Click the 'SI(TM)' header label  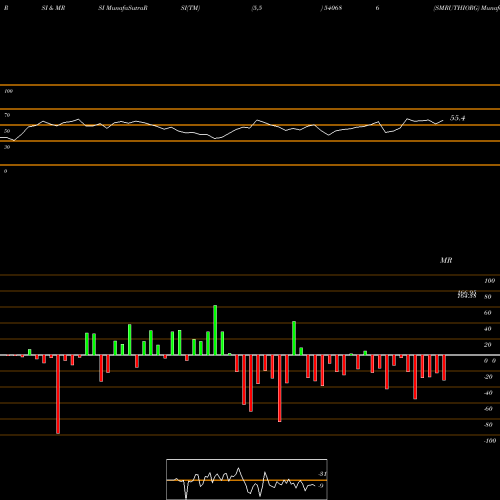(x=190, y=8)
